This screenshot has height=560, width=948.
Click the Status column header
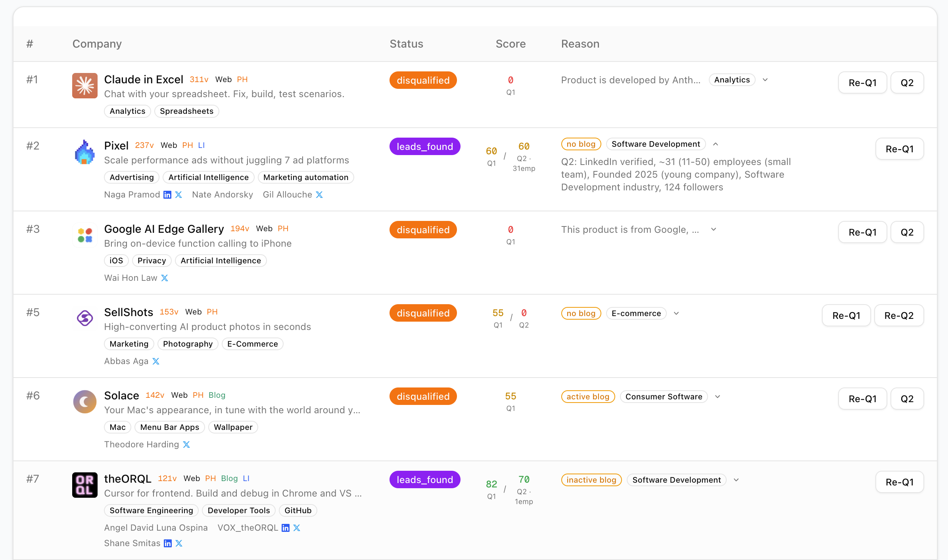coord(407,44)
